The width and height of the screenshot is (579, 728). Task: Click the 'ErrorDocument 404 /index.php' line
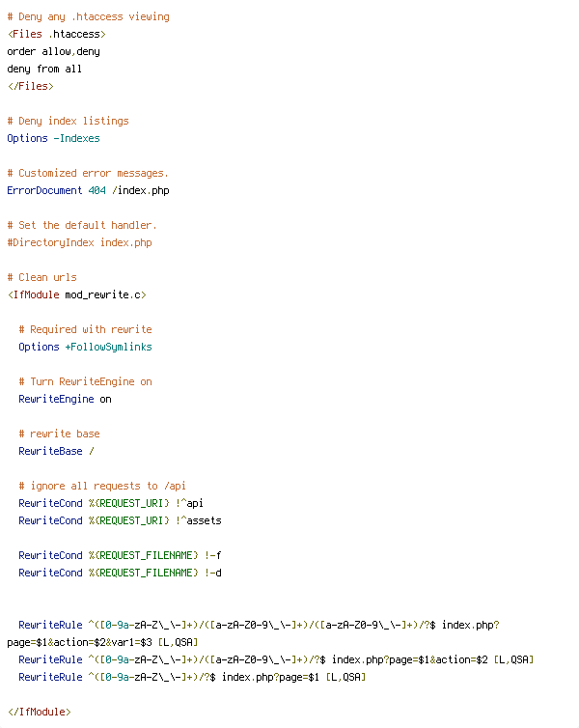88,191
